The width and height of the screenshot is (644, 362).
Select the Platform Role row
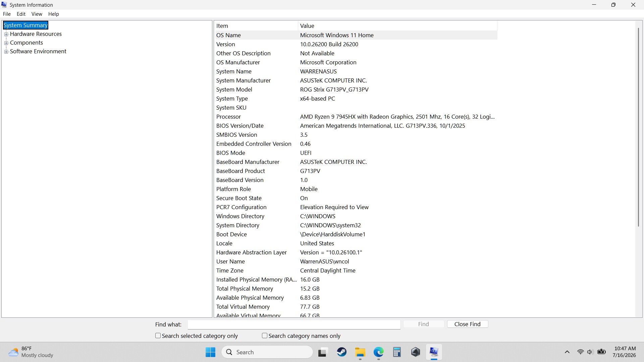pyautogui.click(x=356, y=189)
